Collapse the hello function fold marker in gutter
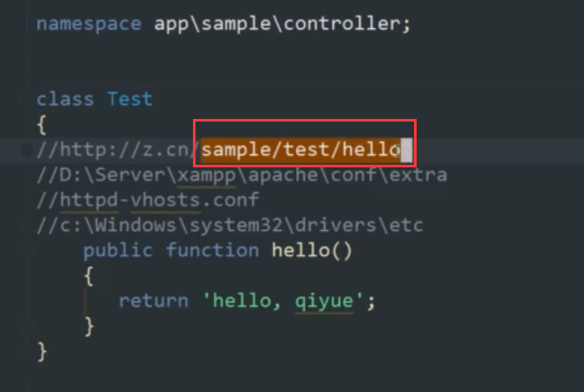This screenshot has width=584, height=392. click(x=26, y=250)
